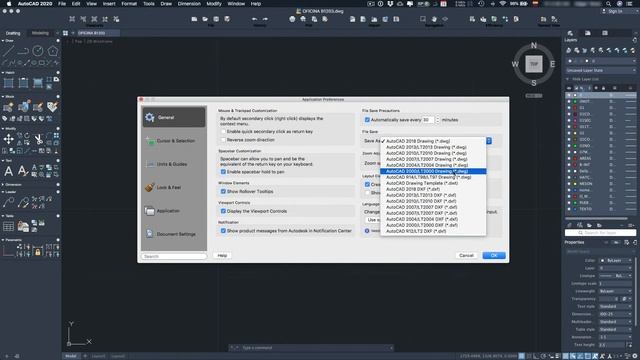Open the File menu

pyautogui.click(x=62, y=4)
